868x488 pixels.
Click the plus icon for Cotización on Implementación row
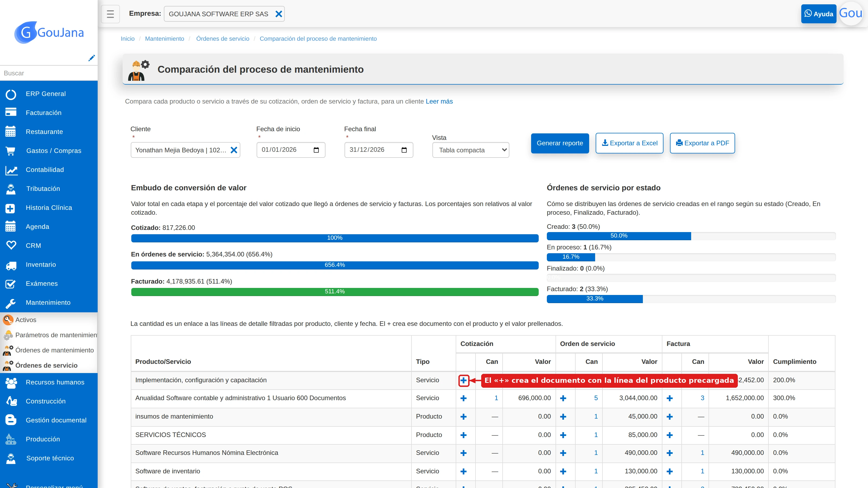click(464, 380)
